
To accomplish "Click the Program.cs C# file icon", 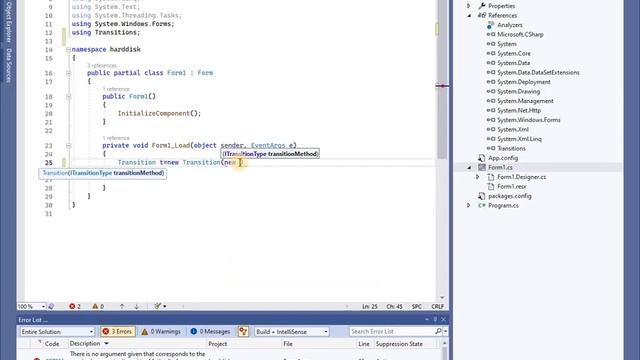I will click(482, 206).
